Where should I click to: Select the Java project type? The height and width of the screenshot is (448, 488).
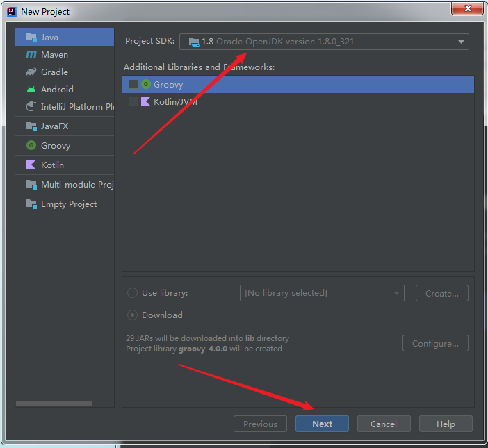point(65,38)
